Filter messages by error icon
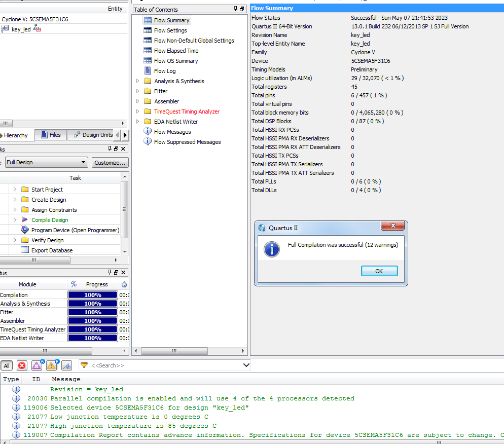 [22, 365]
